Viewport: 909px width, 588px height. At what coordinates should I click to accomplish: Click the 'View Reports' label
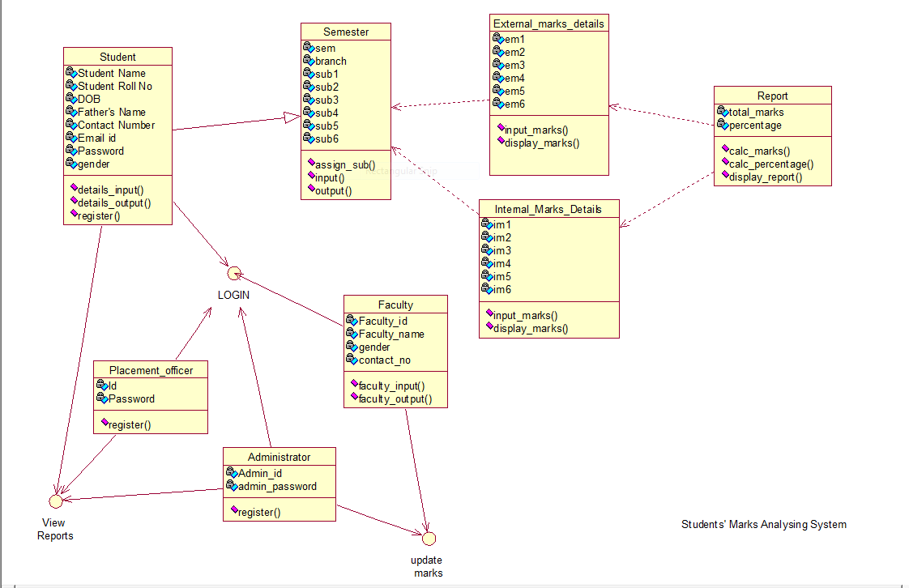click(x=55, y=530)
